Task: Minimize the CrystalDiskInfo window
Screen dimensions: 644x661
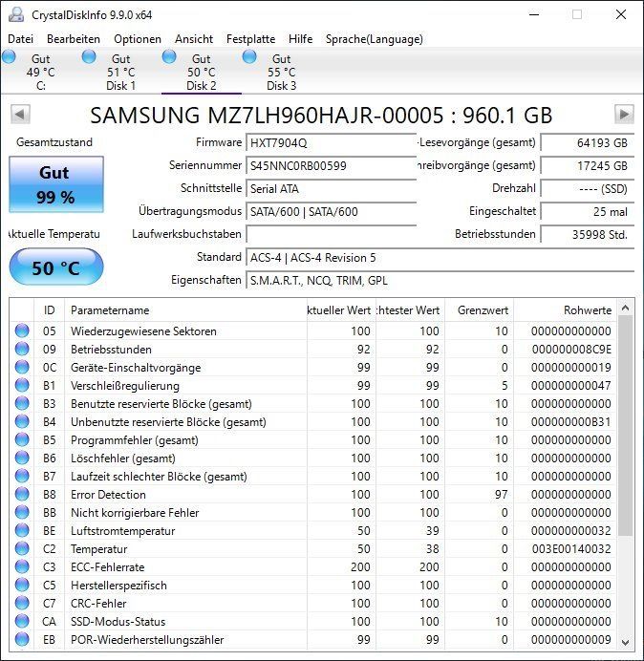Action: pyautogui.click(x=534, y=14)
